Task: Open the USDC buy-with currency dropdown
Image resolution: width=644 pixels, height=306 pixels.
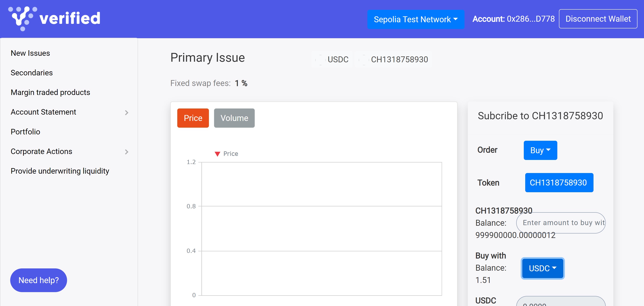Action: click(542, 268)
